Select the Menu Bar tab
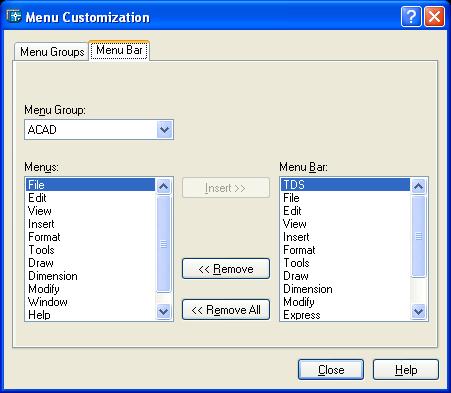This screenshot has width=451, height=393. pyautogui.click(x=119, y=50)
